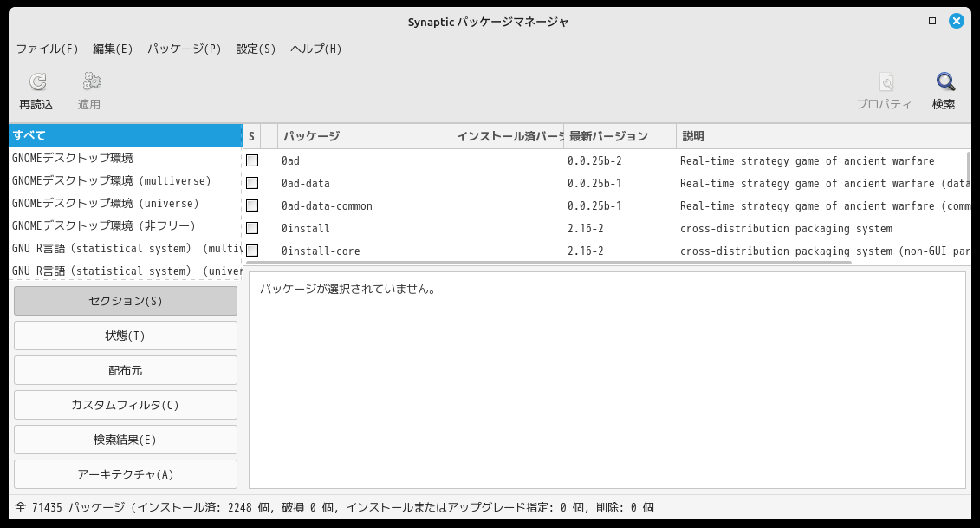Viewport: 980px width, 528px height.
Task: Open the 設定(S) menu
Action: (x=256, y=49)
